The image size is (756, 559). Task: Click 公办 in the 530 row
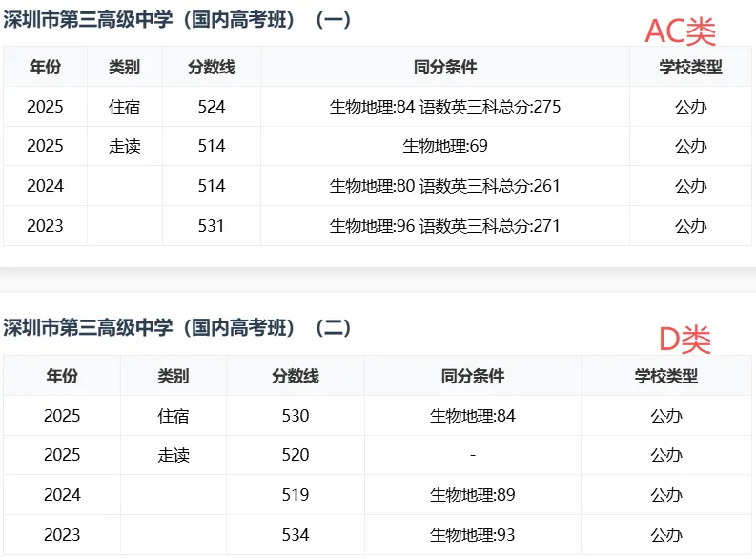pyautogui.click(x=665, y=416)
